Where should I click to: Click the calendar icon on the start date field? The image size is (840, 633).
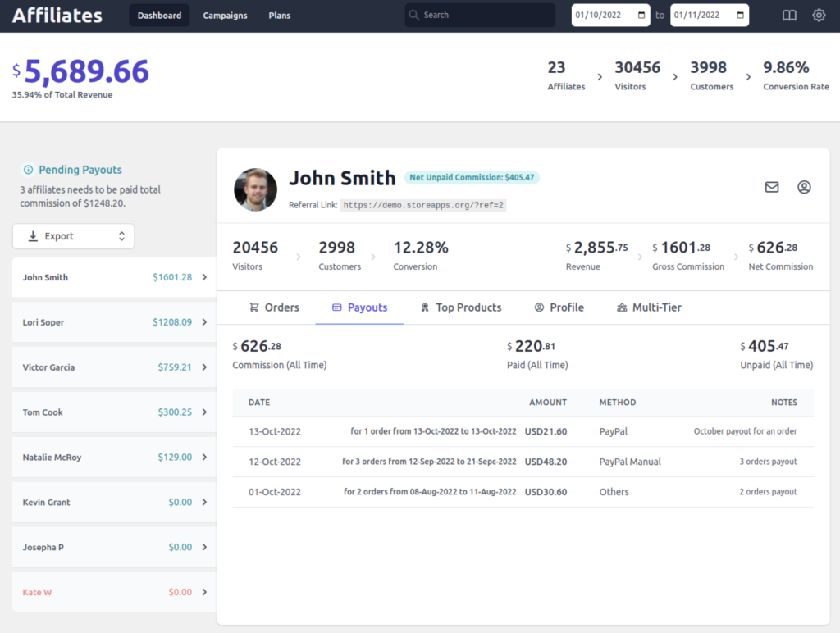[643, 15]
